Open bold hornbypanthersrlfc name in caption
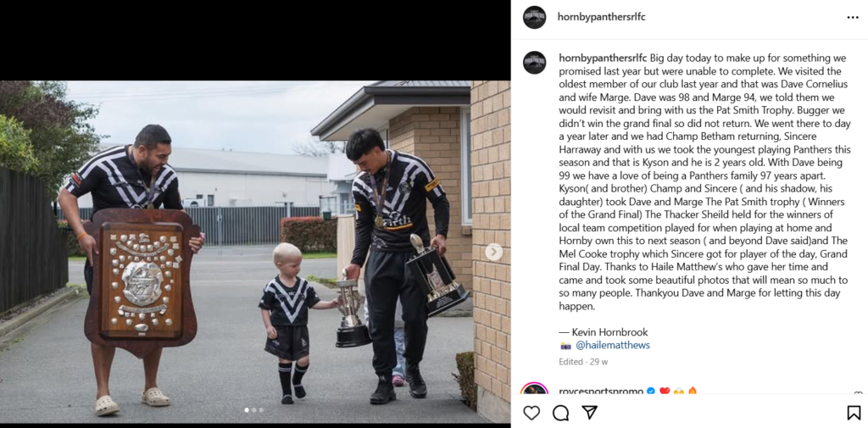 (x=603, y=58)
